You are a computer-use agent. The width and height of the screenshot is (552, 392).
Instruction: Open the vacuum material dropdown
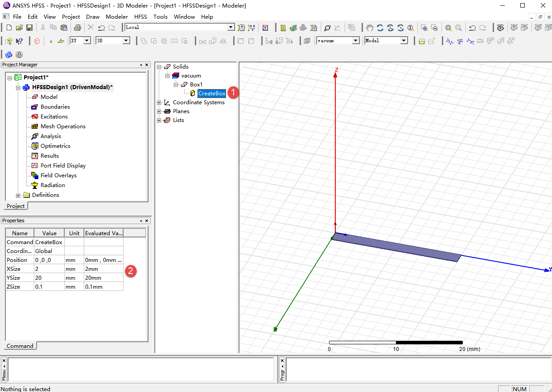pos(356,41)
